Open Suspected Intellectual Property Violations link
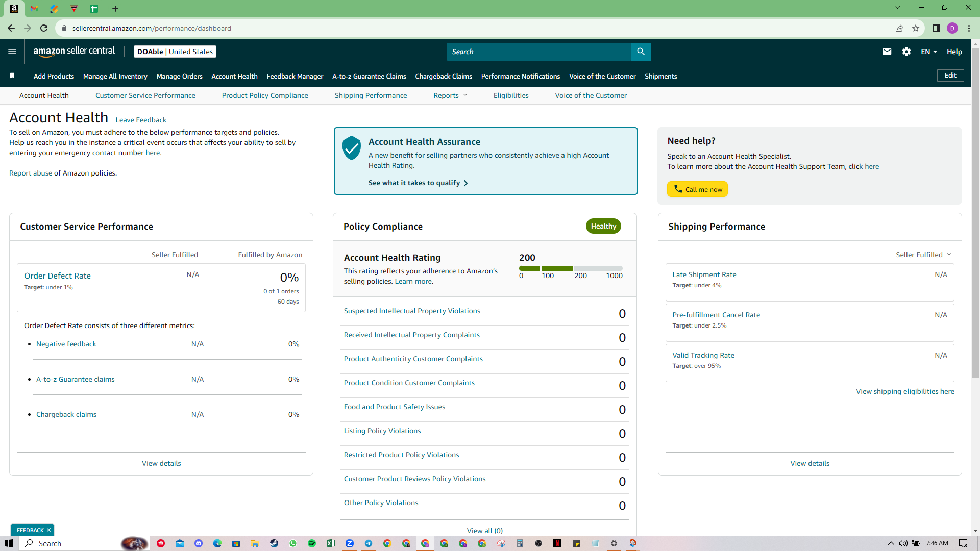The height and width of the screenshot is (551, 980). [x=412, y=311]
